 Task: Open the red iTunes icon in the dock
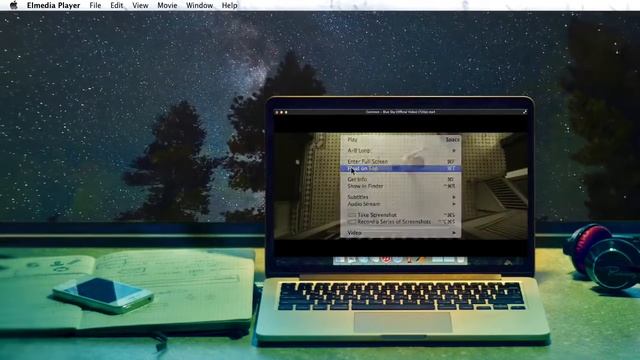(x=386, y=260)
